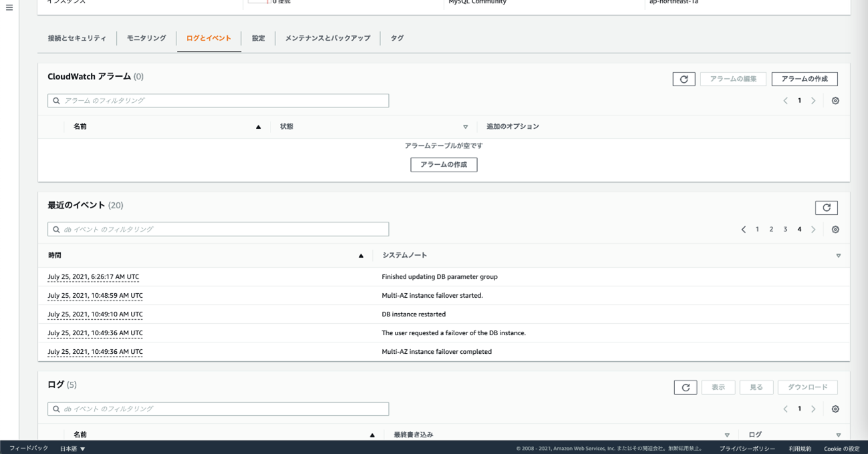Open the メンテナンスとバックアップ tab

[327, 38]
